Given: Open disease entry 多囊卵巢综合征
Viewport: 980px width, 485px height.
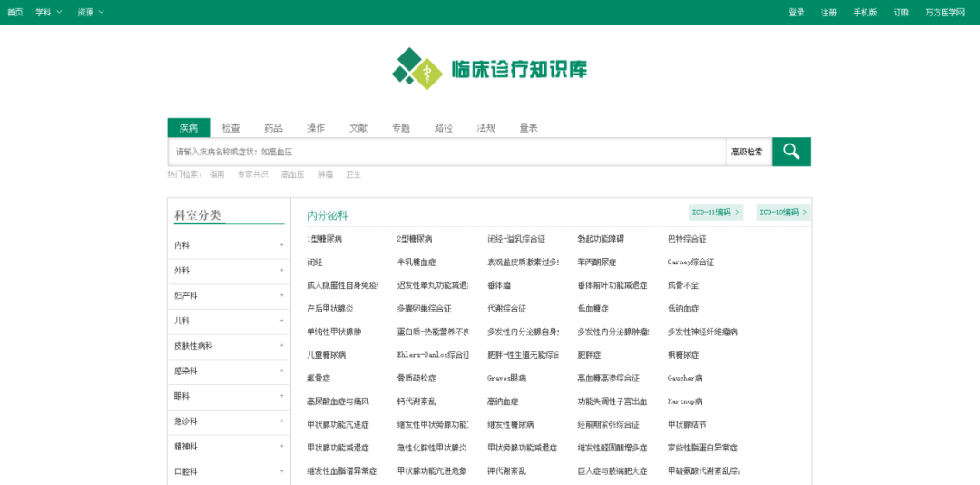Looking at the screenshot, I should (424, 309).
